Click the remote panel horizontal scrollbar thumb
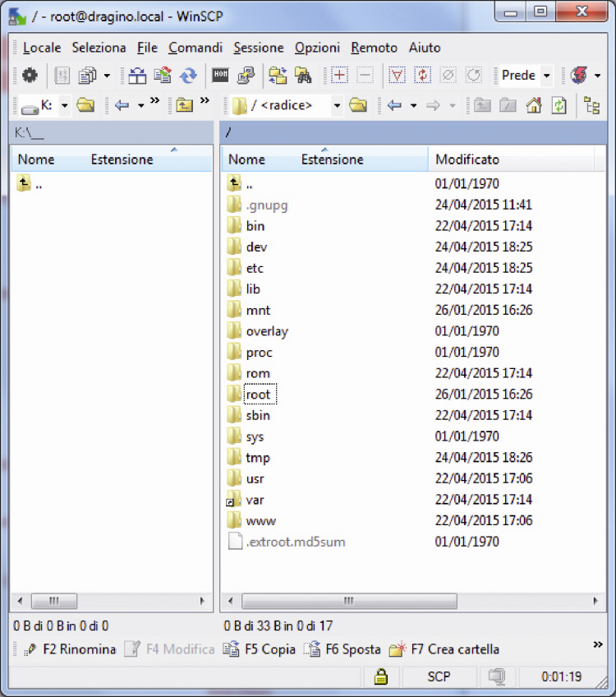 pos(349,601)
